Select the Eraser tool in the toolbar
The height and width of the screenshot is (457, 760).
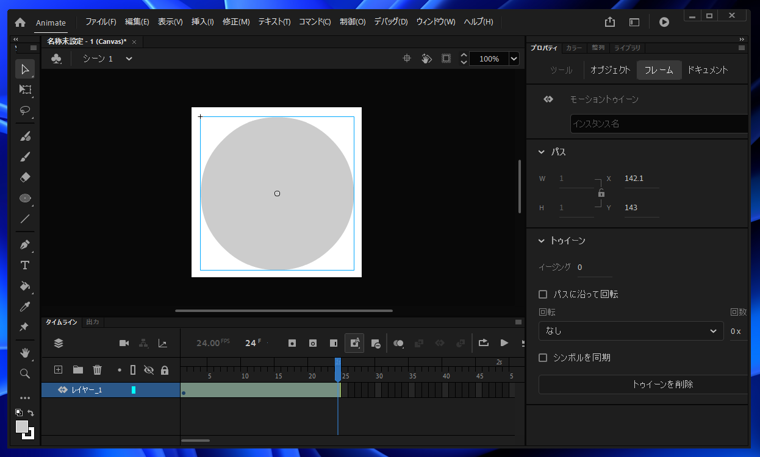(25, 177)
